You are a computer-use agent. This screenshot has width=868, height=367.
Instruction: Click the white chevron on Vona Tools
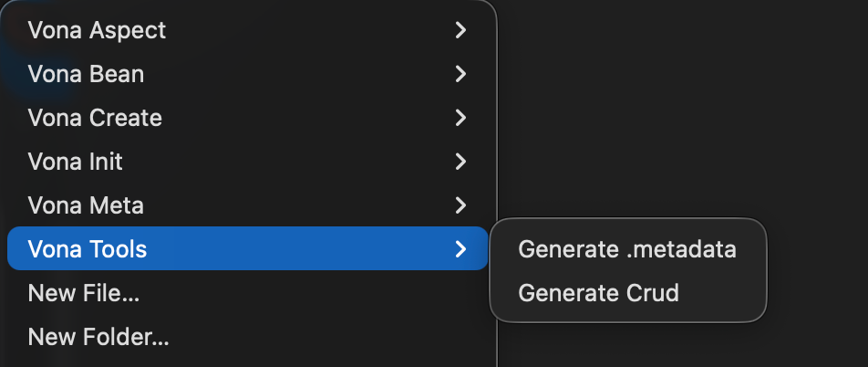pyautogui.click(x=460, y=248)
